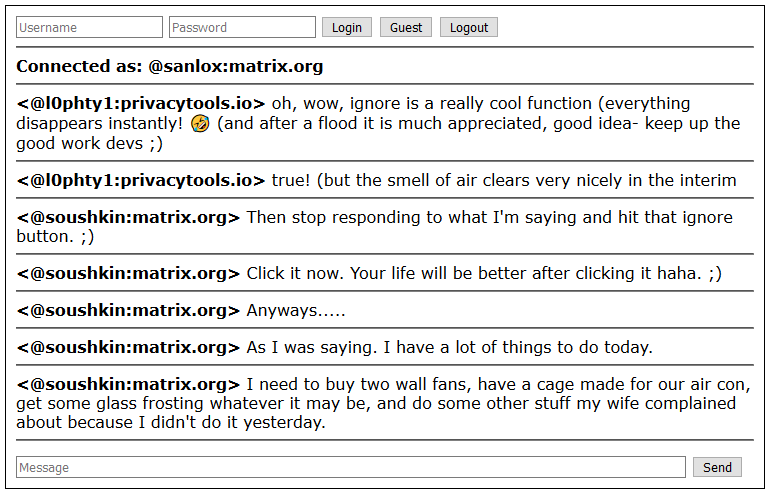Click sender name on 'As I was saying' message
Viewport: 770px width, 494px height.
128,347
